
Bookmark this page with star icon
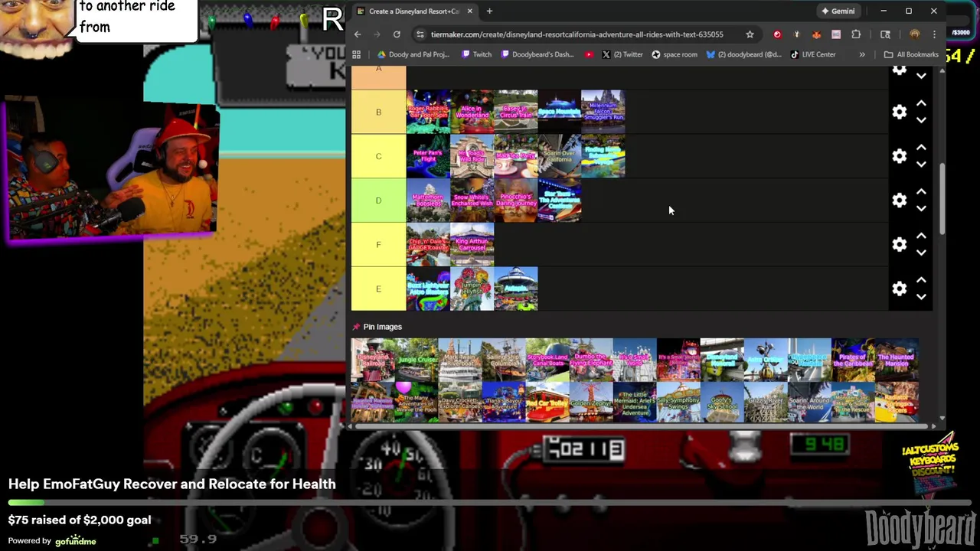(x=750, y=34)
